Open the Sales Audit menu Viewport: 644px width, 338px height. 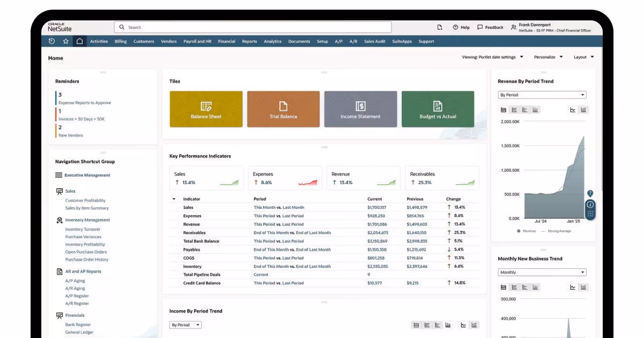tap(375, 41)
